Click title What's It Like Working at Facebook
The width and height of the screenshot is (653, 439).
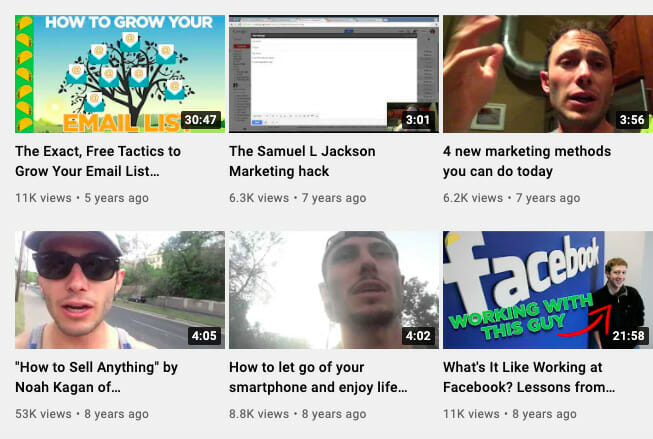(529, 377)
